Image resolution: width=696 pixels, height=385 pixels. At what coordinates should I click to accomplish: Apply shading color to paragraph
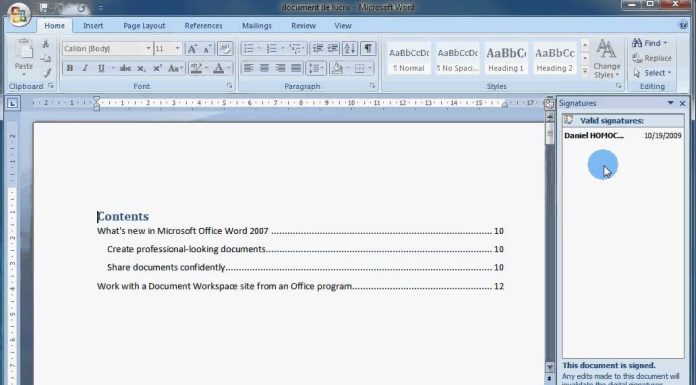coord(338,68)
